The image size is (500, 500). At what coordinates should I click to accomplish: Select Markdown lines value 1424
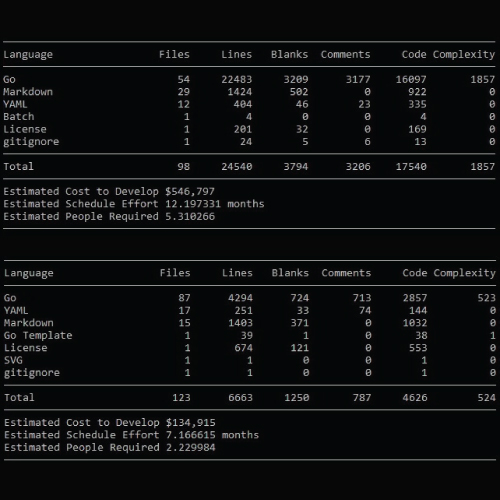240,92
